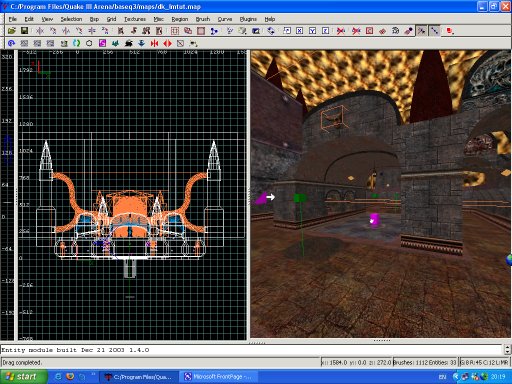Open the Brush menu
The height and width of the screenshot is (384, 512).
203,19
